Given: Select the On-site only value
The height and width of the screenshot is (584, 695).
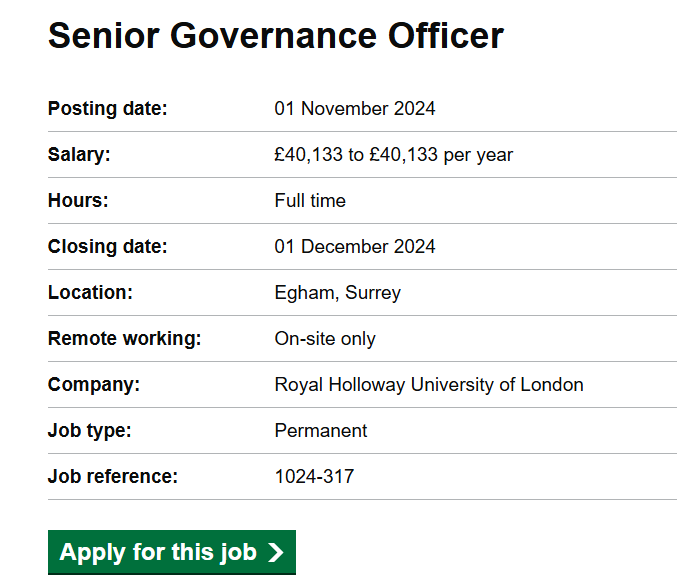Looking at the screenshot, I should [325, 339].
